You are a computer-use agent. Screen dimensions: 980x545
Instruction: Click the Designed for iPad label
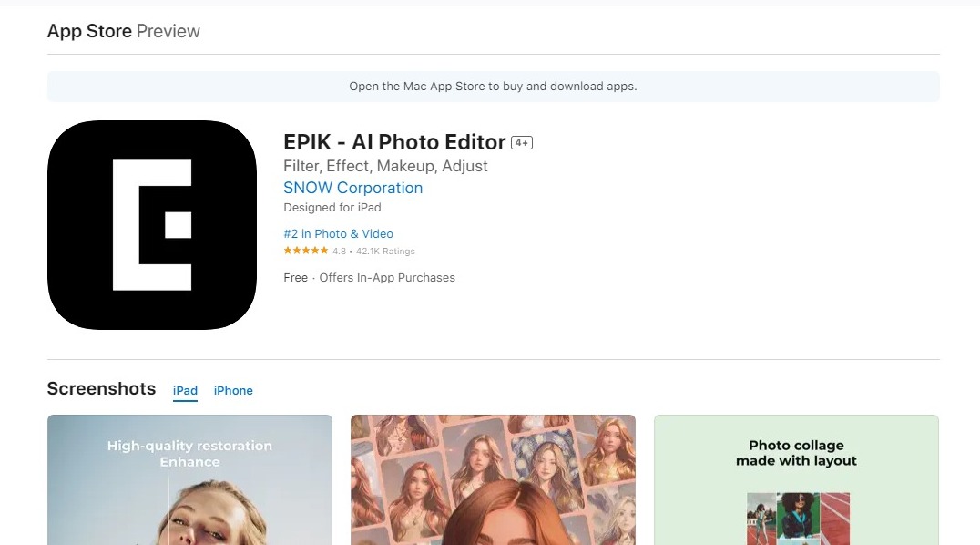332,208
